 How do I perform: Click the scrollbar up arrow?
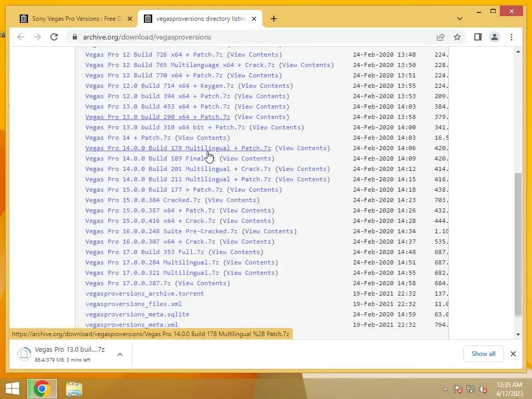tap(518, 51)
